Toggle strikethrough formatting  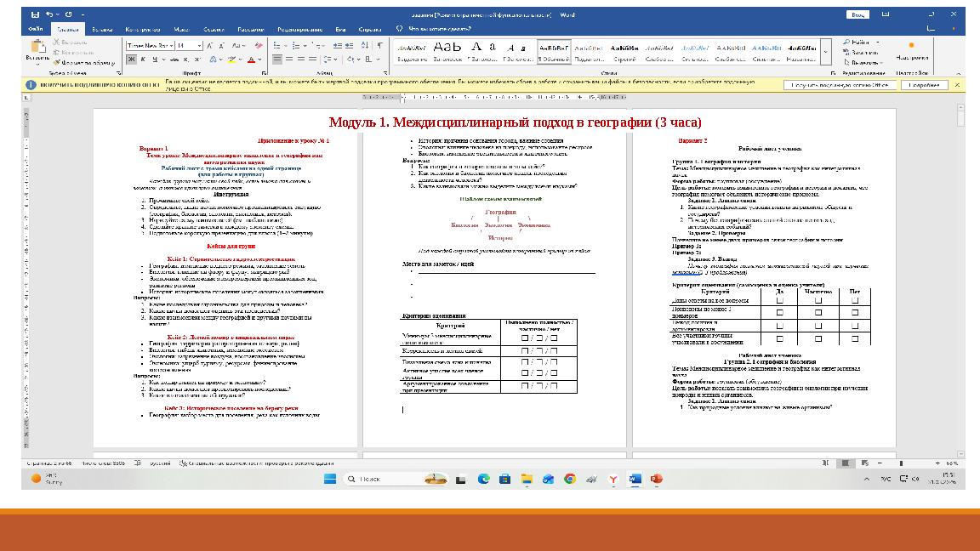coord(176,60)
